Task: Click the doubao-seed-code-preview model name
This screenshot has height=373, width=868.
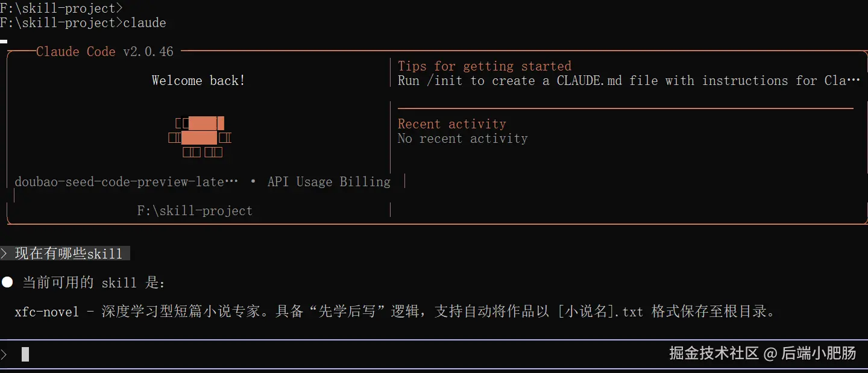Action: [126, 182]
